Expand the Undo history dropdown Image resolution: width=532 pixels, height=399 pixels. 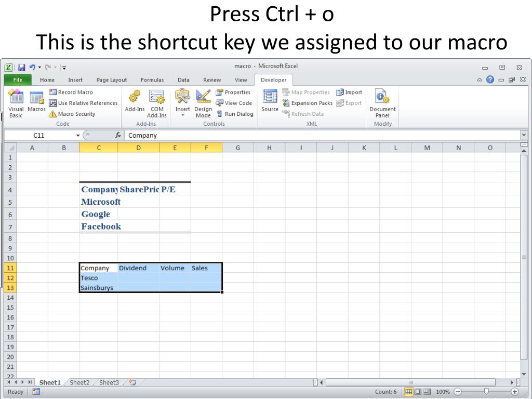pyautogui.click(x=39, y=67)
